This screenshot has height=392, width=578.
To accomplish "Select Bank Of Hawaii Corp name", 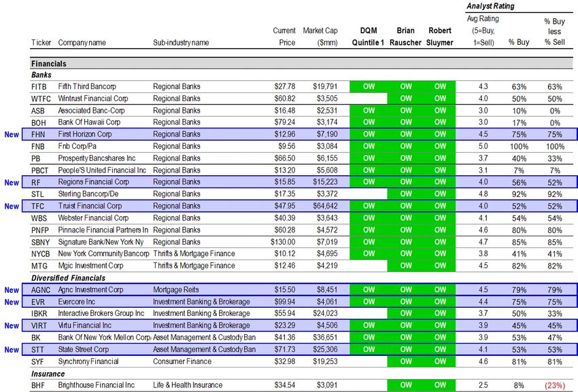I will pyautogui.click(x=89, y=122).
